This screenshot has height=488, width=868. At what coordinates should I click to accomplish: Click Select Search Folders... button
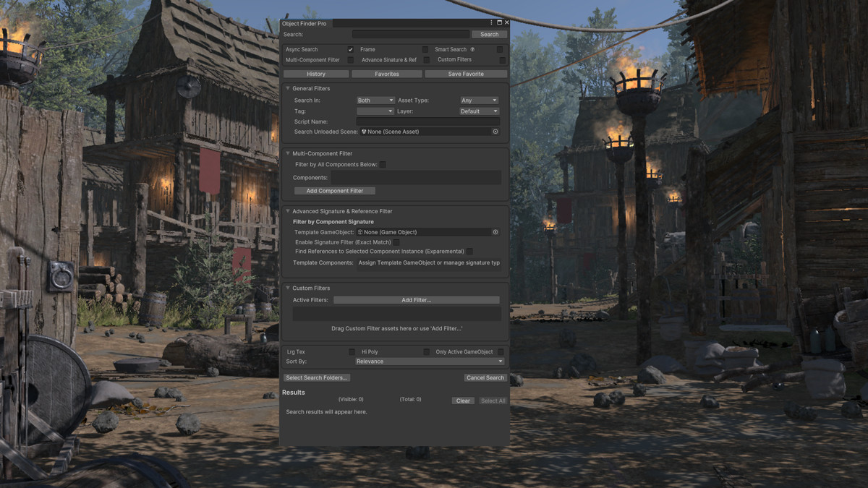pyautogui.click(x=317, y=377)
